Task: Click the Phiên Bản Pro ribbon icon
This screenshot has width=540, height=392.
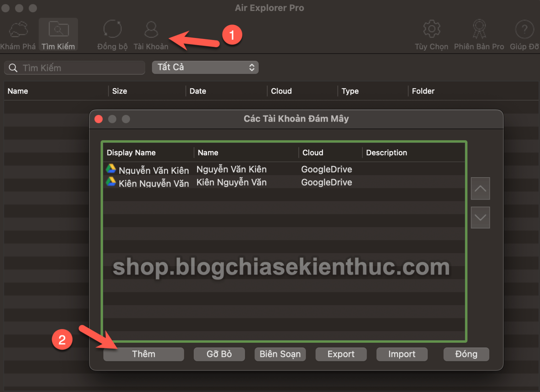Action: [479, 30]
